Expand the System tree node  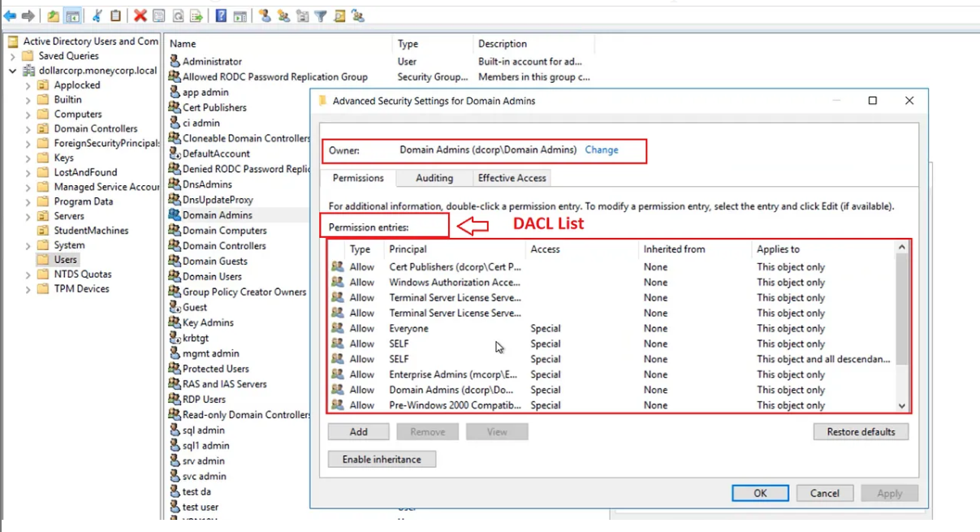click(28, 245)
